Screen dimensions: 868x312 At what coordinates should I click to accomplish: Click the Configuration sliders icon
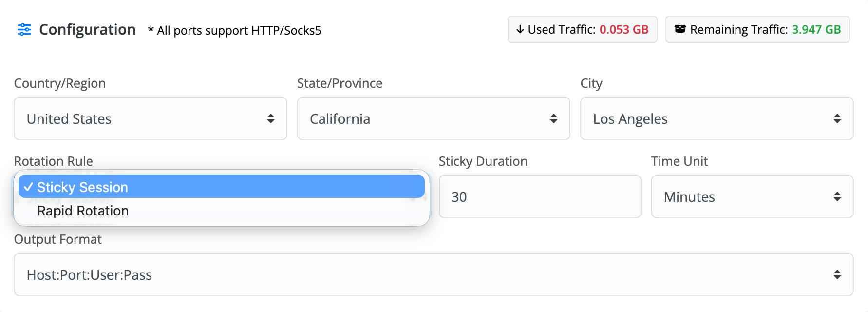pyautogui.click(x=24, y=30)
